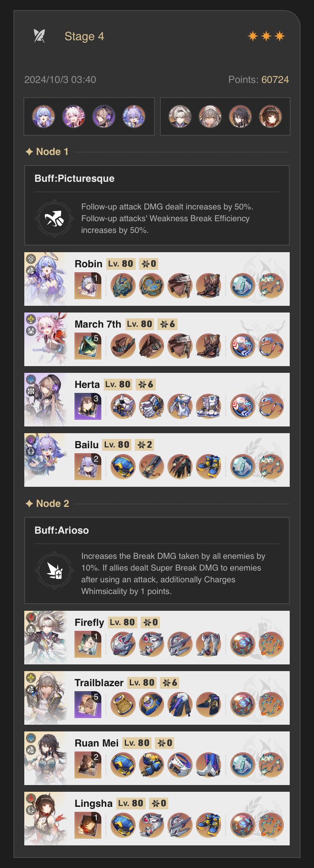Click the Arioso buff icon
The width and height of the screenshot is (314, 868).
click(55, 571)
